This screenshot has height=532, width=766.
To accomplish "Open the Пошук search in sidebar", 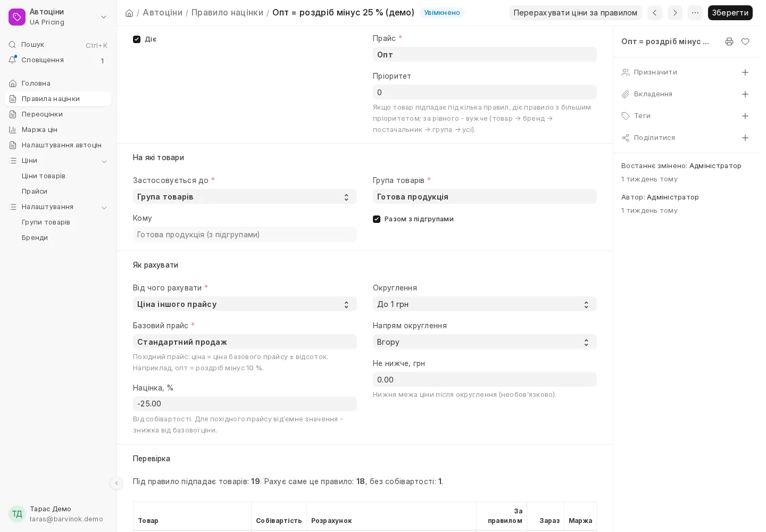I will pyautogui.click(x=59, y=45).
